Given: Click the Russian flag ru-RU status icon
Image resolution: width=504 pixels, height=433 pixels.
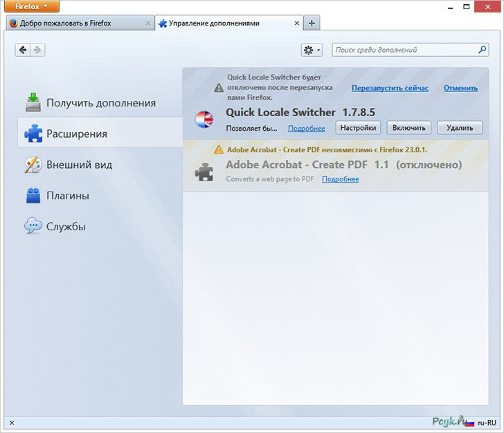Looking at the screenshot, I should tap(469, 423).
